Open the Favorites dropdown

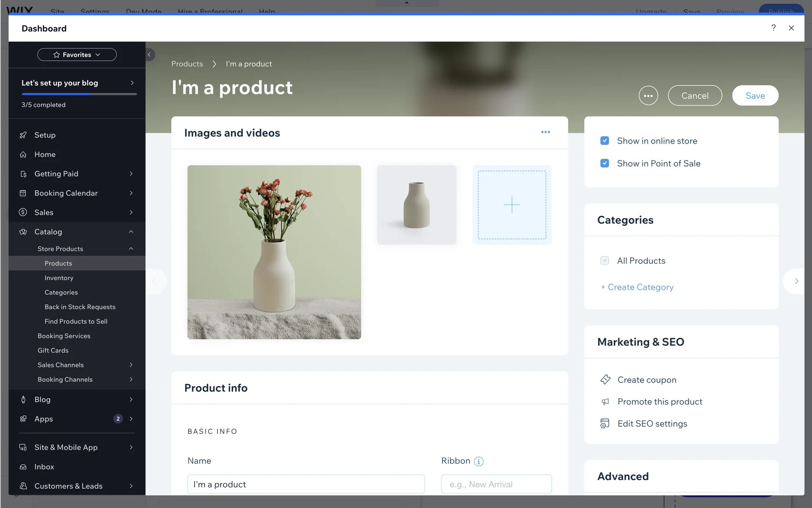click(77, 55)
